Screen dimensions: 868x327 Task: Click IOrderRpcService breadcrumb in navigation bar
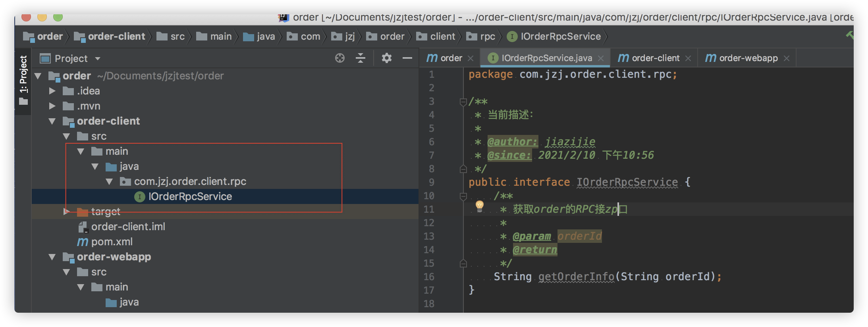click(554, 37)
